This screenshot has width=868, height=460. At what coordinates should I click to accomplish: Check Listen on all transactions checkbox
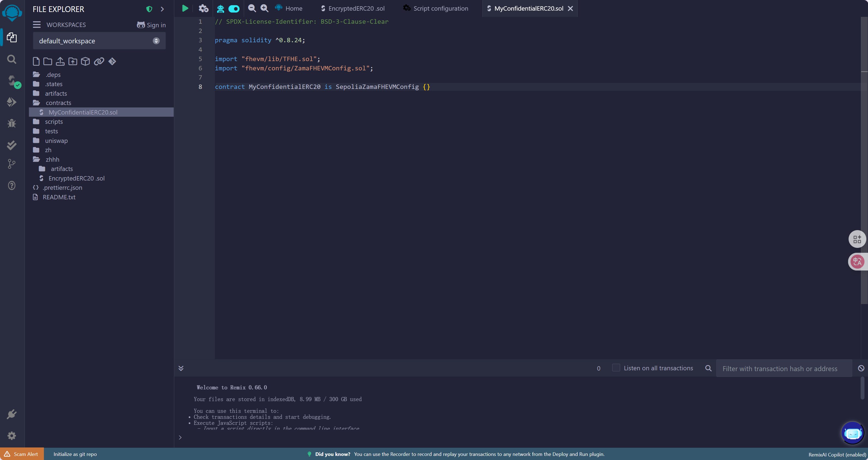pyautogui.click(x=616, y=368)
